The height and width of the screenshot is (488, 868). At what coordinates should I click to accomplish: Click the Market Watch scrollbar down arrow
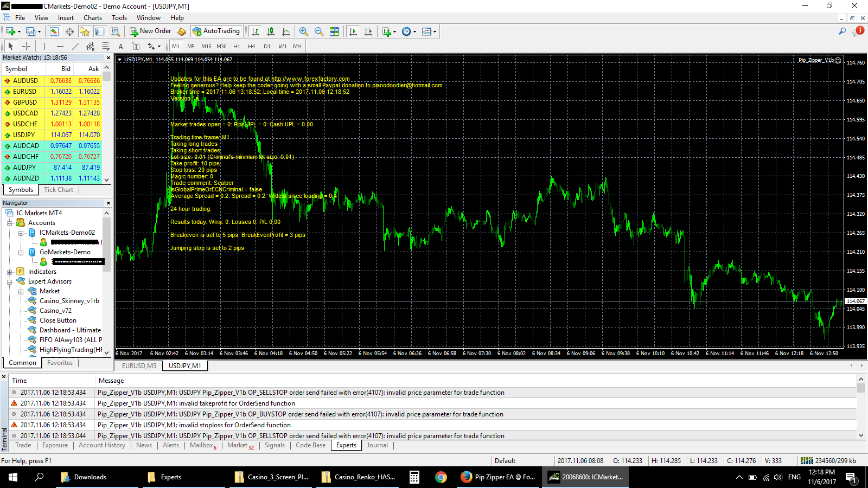tap(107, 179)
